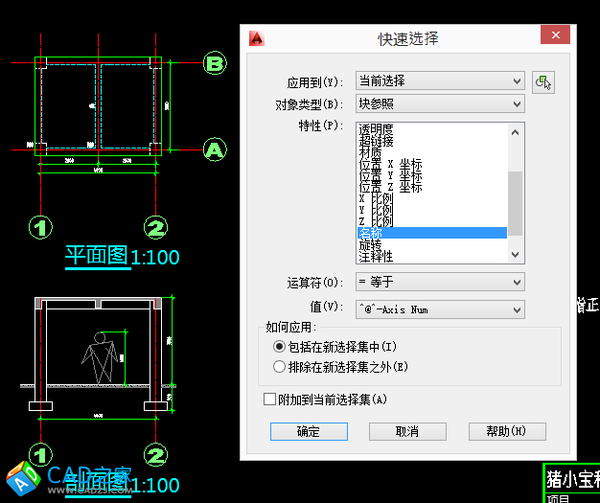600x503 pixels.
Task: Open help via 帮助(H) button
Action: (507, 431)
